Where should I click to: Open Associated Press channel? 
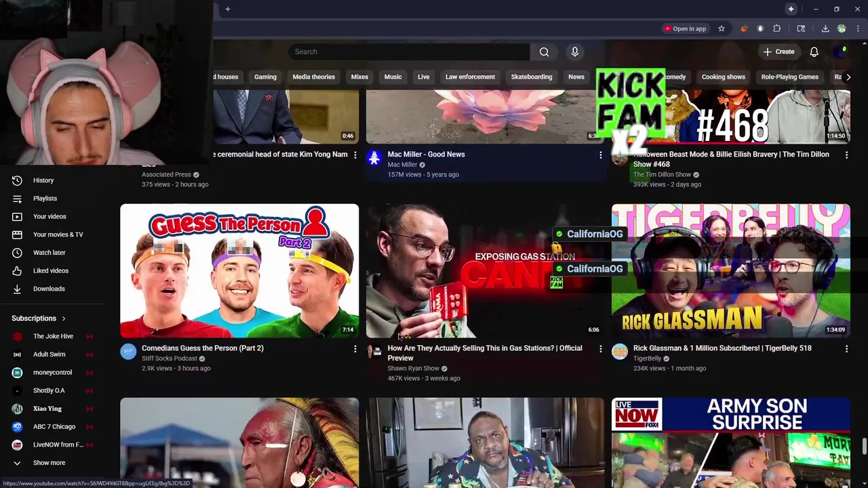coord(166,175)
